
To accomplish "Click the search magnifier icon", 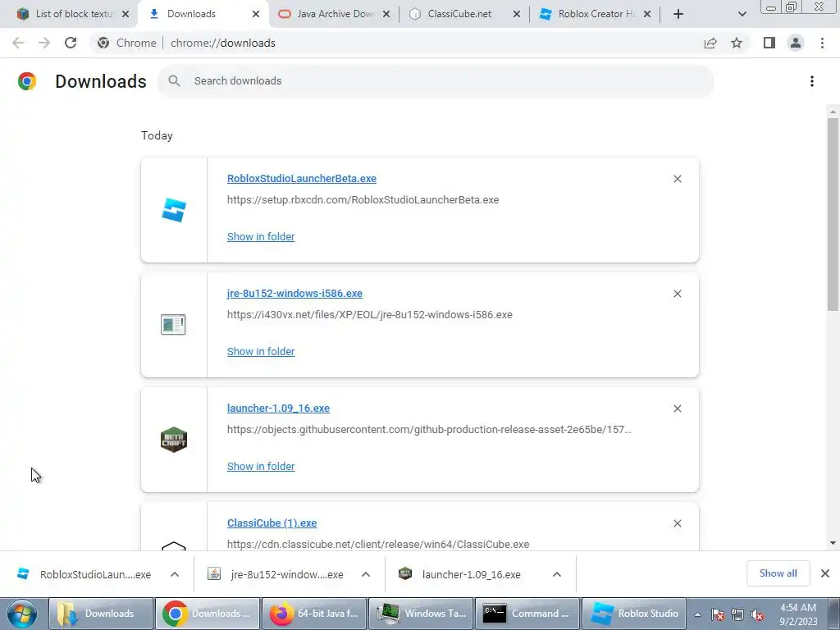I will click(174, 81).
